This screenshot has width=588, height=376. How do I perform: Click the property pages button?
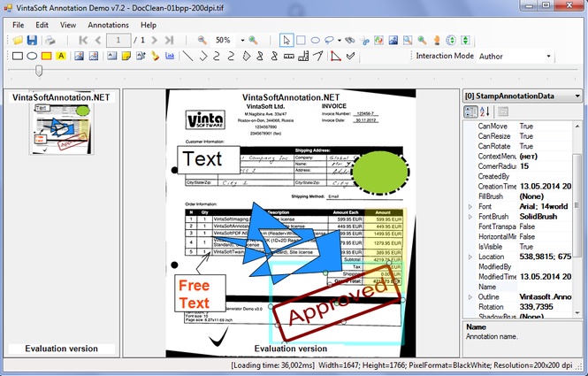pos(503,111)
